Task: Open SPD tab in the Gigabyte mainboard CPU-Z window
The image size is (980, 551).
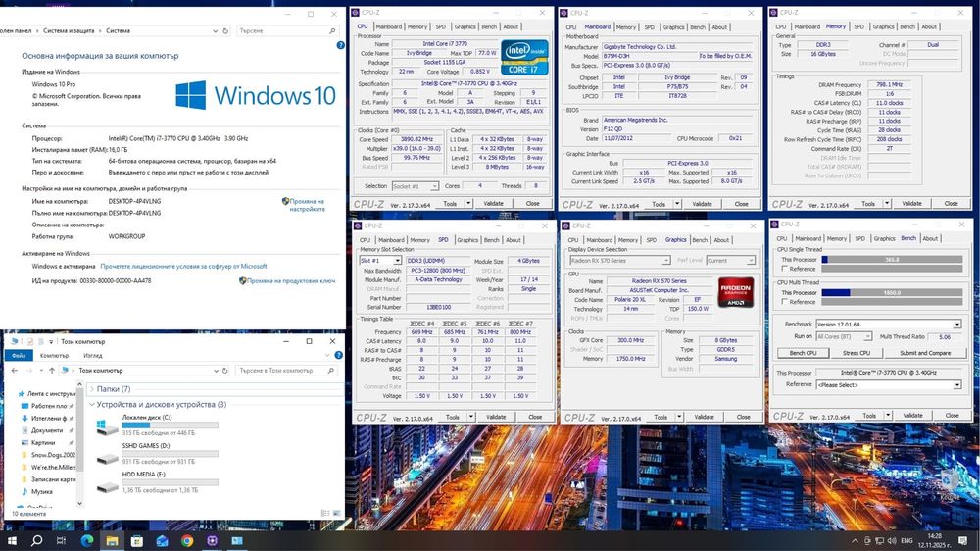Action: (x=650, y=27)
